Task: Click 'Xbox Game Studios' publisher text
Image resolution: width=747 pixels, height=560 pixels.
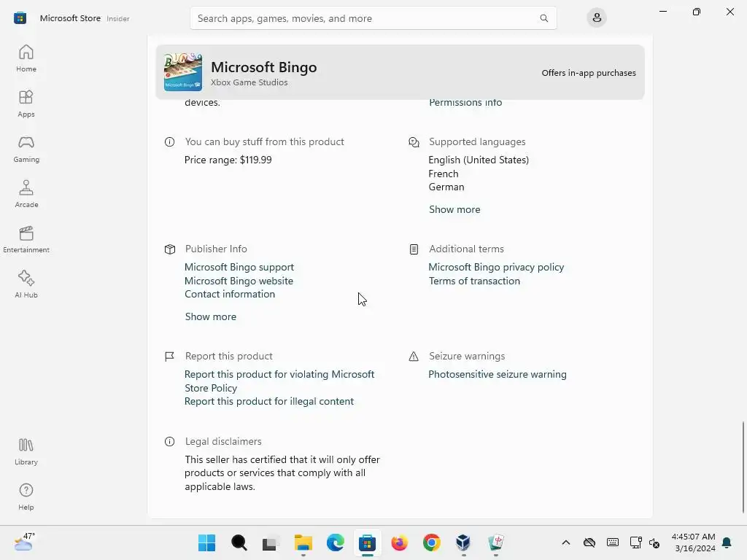Action: [249, 82]
